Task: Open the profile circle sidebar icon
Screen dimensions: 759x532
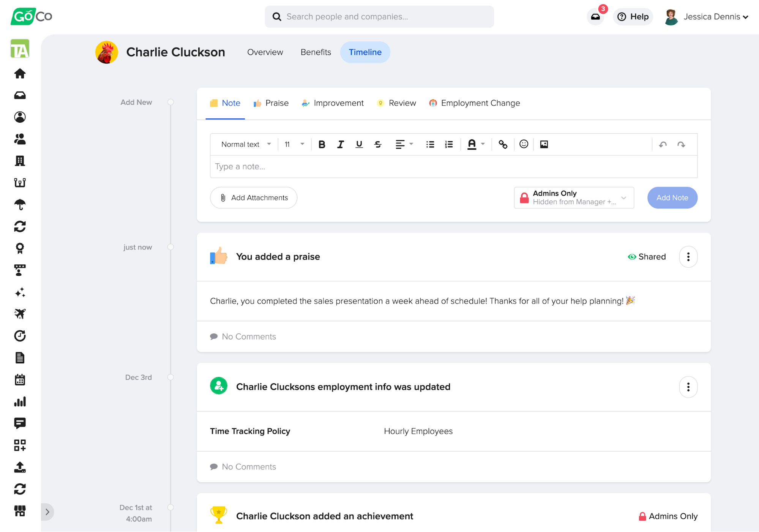Action: click(x=20, y=117)
